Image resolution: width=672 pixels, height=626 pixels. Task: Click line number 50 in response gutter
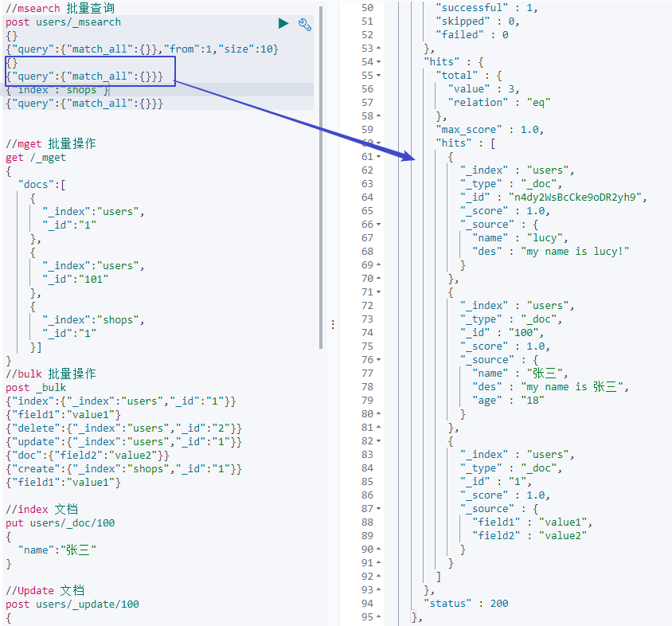pos(367,8)
